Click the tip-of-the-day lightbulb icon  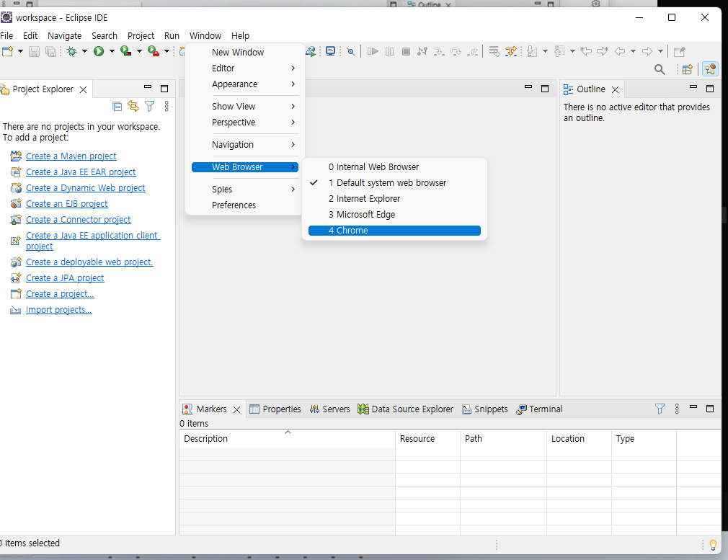pyautogui.click(x=713, y=545)
